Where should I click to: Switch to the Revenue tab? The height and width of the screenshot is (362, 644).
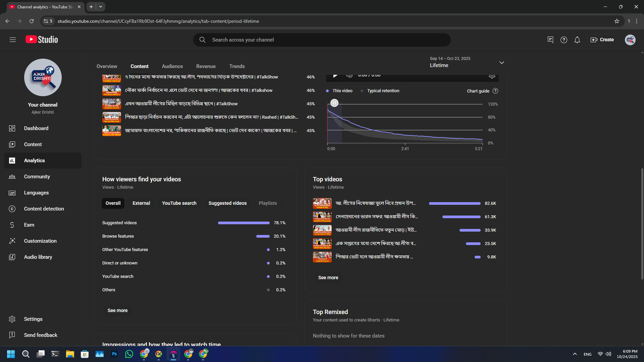point(206,66)
